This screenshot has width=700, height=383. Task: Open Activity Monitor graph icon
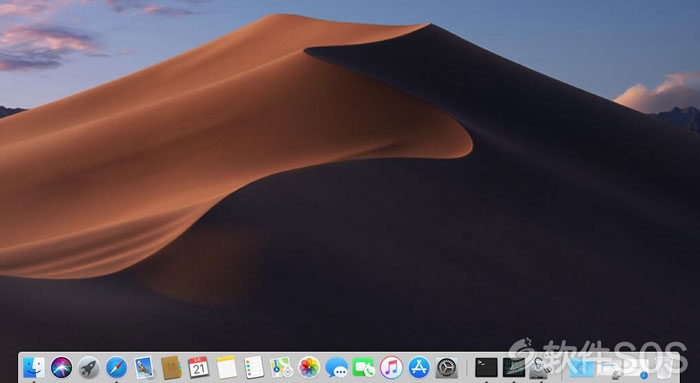point(514,367)
